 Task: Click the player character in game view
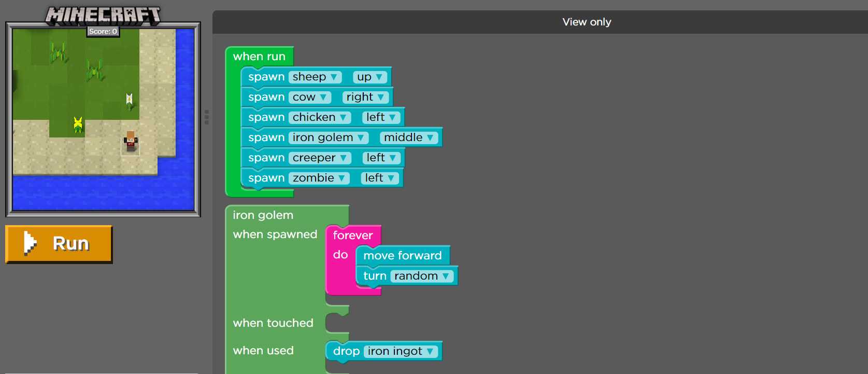[131, 142]
